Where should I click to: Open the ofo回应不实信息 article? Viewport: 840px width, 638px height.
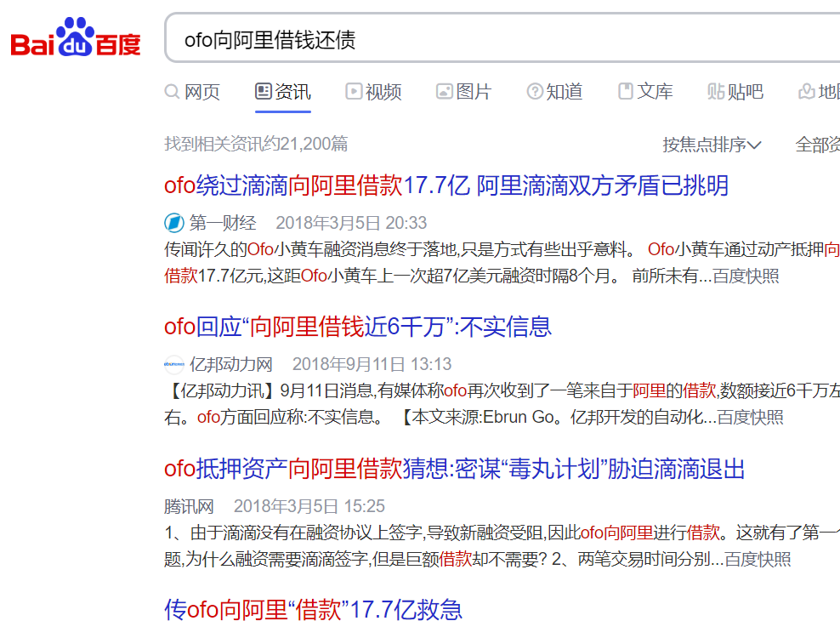358,327
